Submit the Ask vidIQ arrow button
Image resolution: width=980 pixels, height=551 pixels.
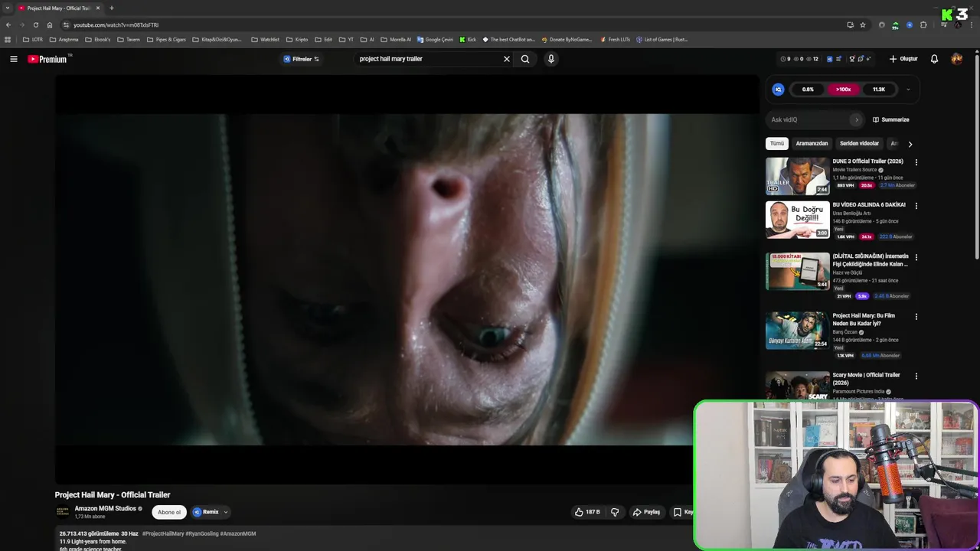857,119
